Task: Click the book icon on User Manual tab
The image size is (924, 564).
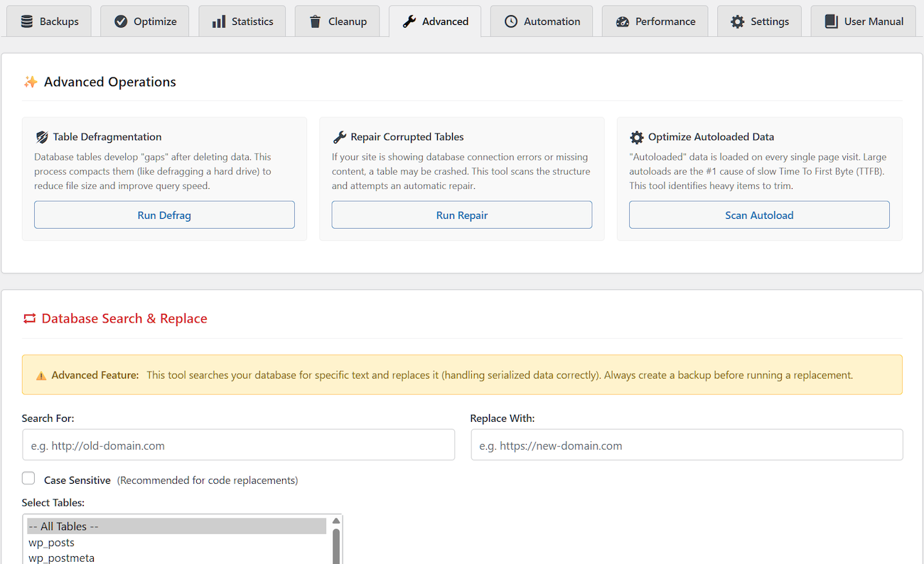Action: tap(832, 21)
